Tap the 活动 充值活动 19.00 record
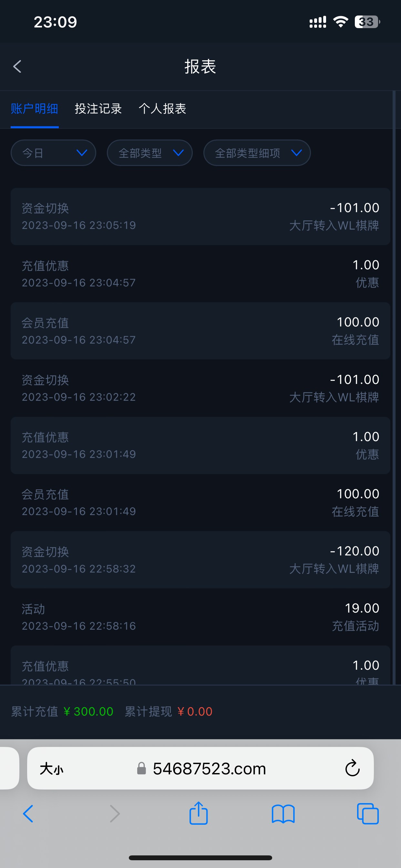401x868 pixels. tap(200, 617)
